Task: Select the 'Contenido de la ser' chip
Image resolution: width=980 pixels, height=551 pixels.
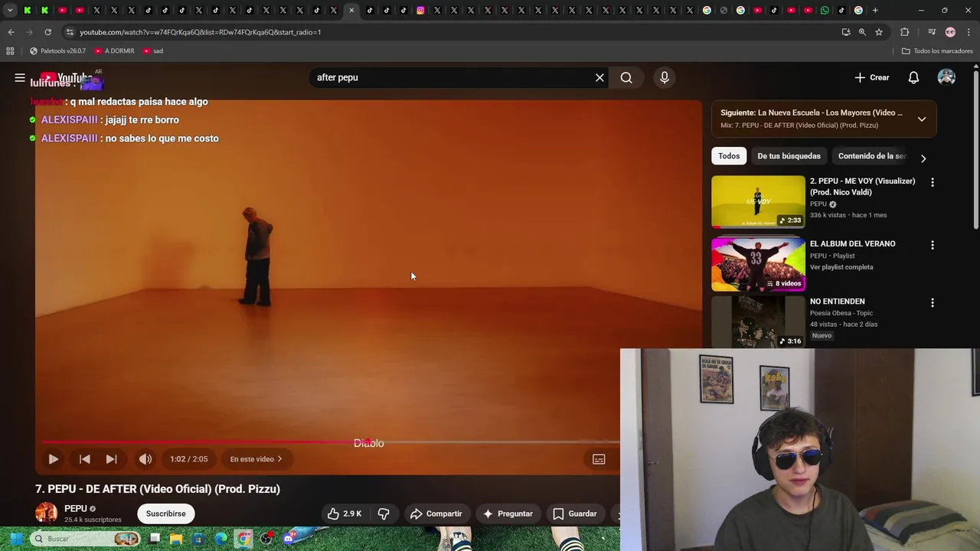Action: (x=871, y=156)
